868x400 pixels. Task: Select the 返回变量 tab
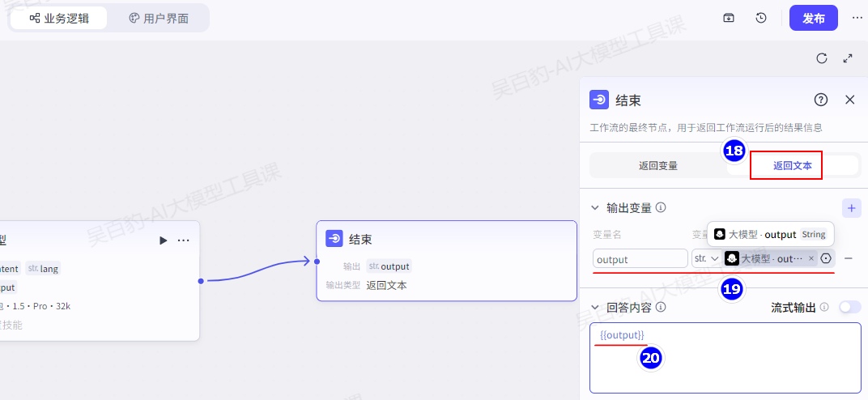coord(657,165)
